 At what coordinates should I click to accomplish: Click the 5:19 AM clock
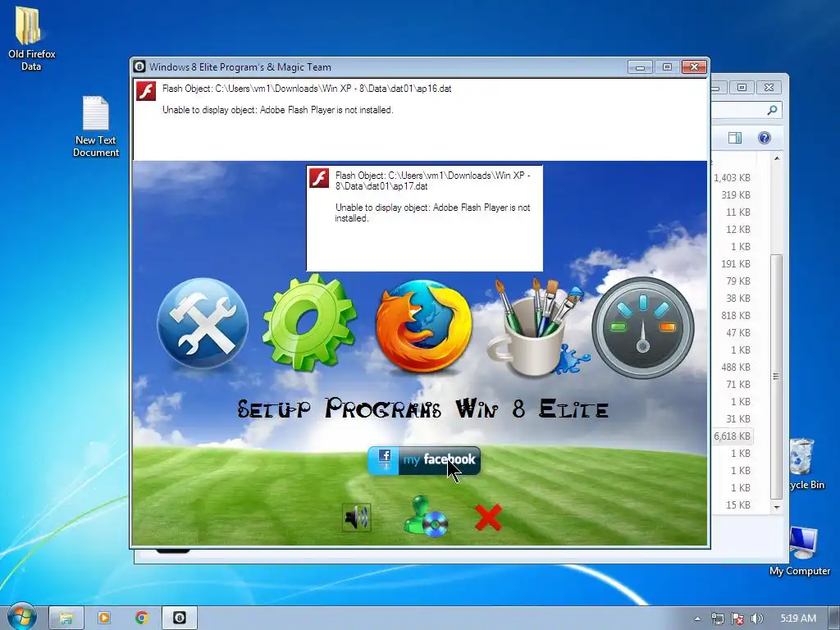click(x=798, y=619)
